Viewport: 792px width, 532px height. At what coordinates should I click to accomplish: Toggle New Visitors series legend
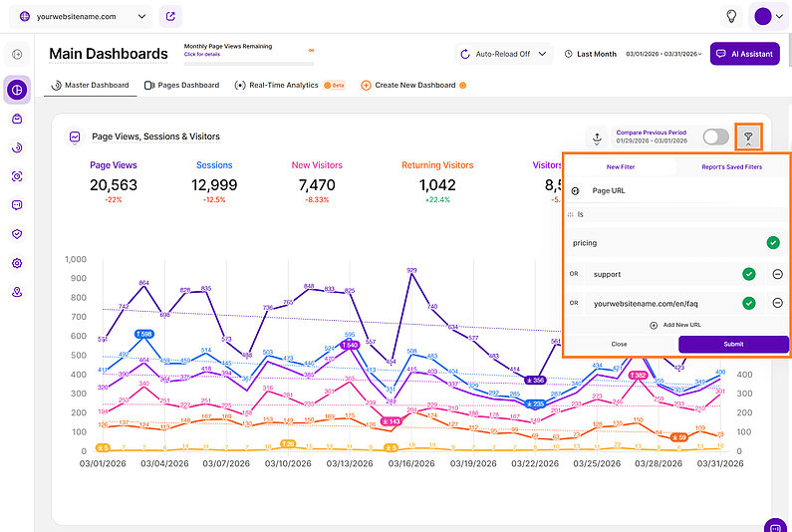tap(317, 165)
